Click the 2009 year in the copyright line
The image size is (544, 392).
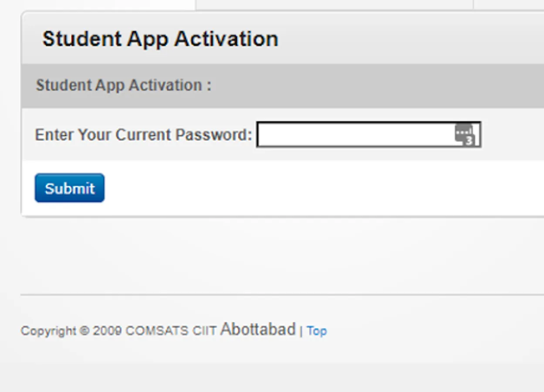point(107,331)
